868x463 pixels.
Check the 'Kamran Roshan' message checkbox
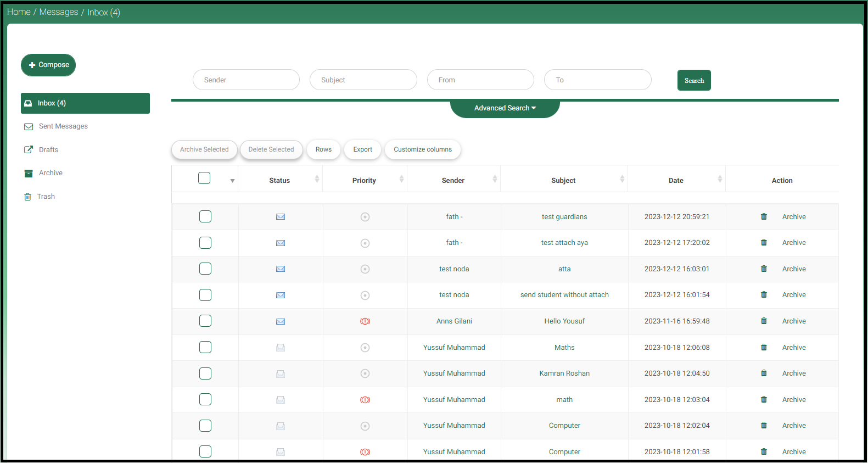tap(205, 373)
